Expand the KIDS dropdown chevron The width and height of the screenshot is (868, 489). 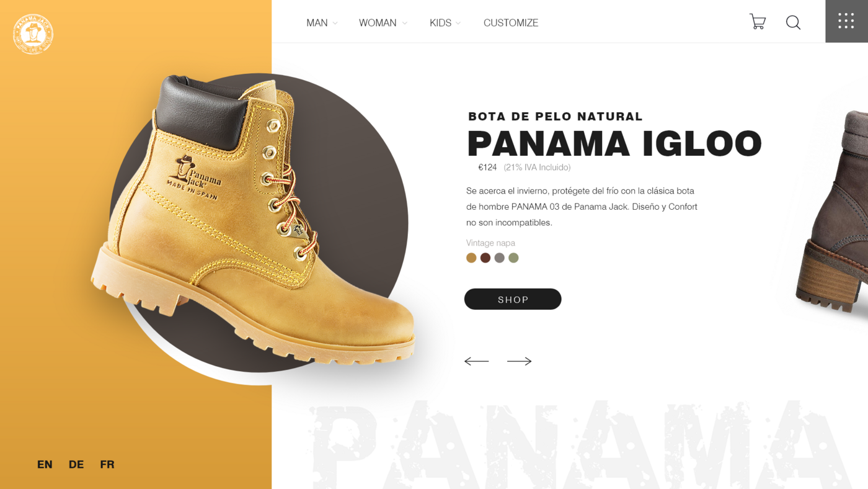pos(458,24)
